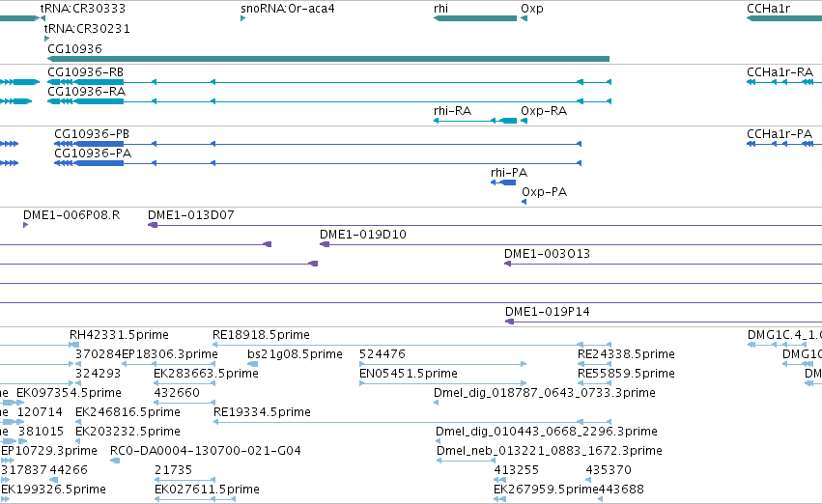Click the RE55859.5prime EST
The height and width of the screenshot is (504, 822).
pos(594,383)
